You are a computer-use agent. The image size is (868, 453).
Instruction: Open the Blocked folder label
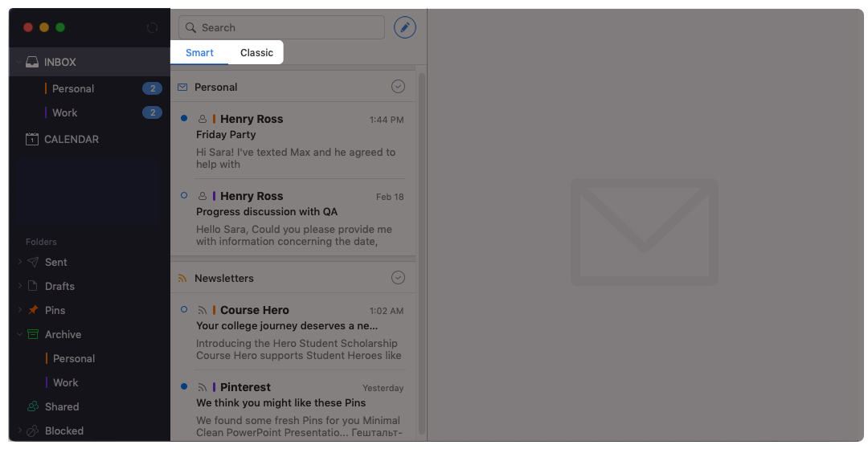pos(64,431)
